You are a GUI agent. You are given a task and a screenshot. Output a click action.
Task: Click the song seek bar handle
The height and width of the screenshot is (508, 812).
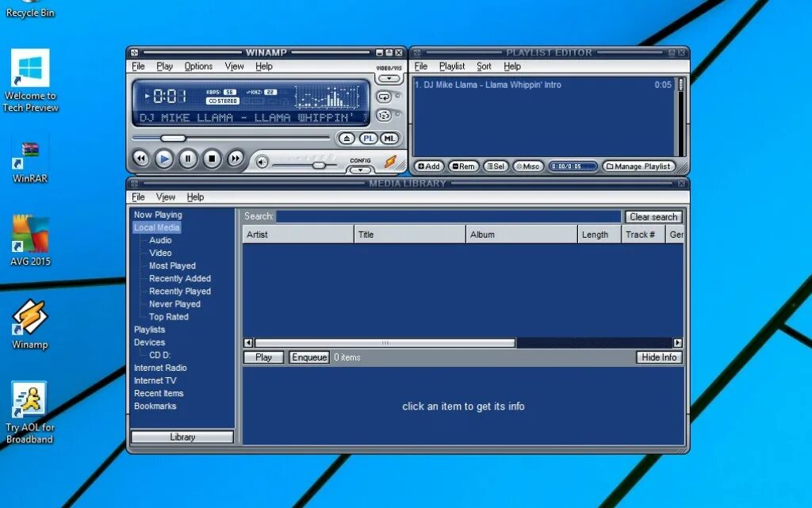click(173, 138)
